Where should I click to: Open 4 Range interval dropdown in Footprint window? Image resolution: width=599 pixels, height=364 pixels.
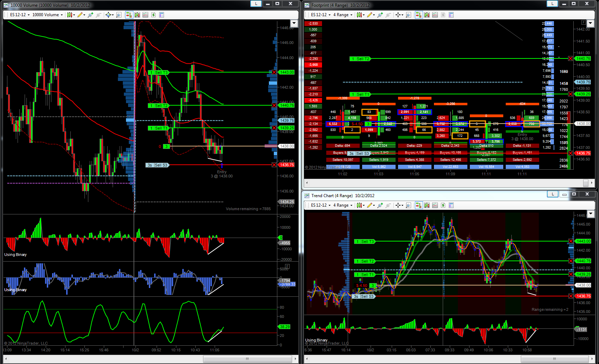343,15
